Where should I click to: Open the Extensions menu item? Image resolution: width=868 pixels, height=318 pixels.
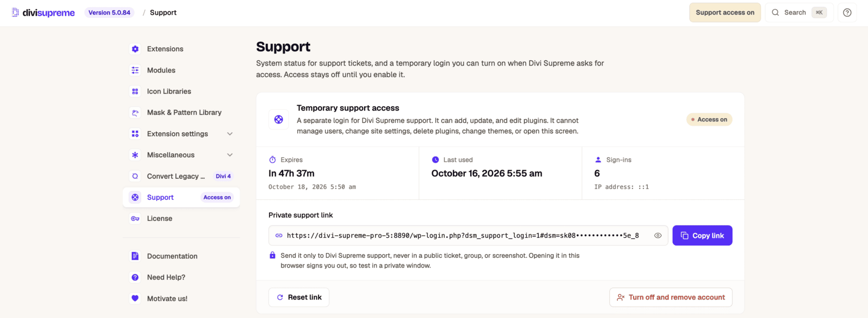click(x=181, y=49)
